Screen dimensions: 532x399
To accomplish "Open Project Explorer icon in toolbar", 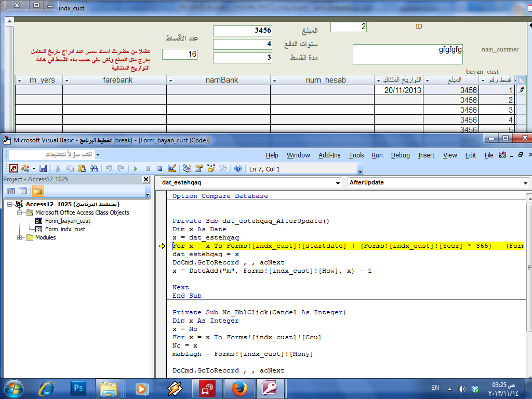I will [x=187, y=168].
